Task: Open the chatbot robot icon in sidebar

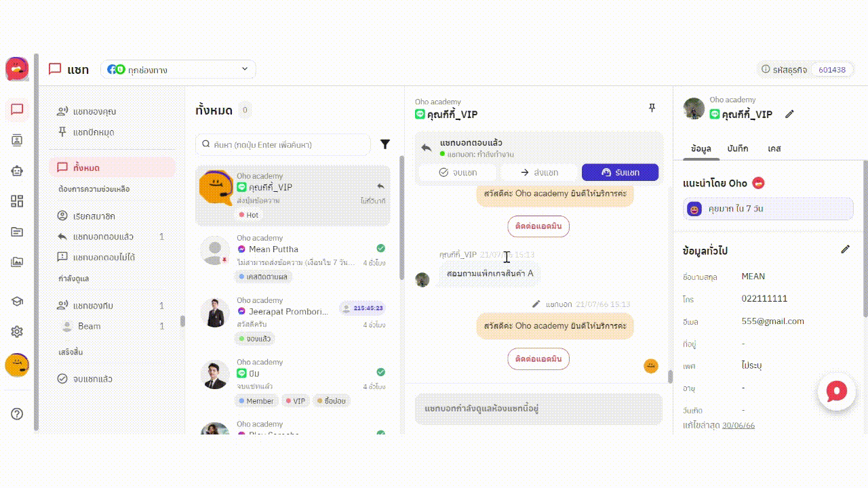Action: pyautogui.click(x=17, y=171)
